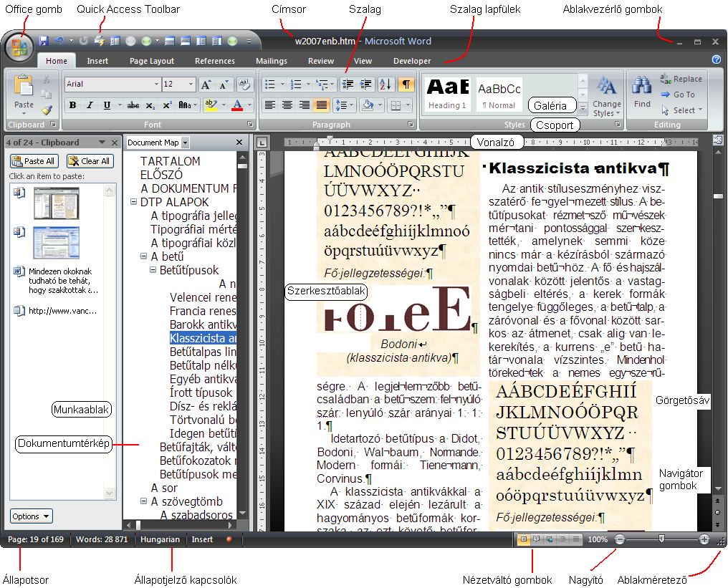Screen dimensions: 728x588
Task: Start a numbered list
Action: click(x=296, y=85)
